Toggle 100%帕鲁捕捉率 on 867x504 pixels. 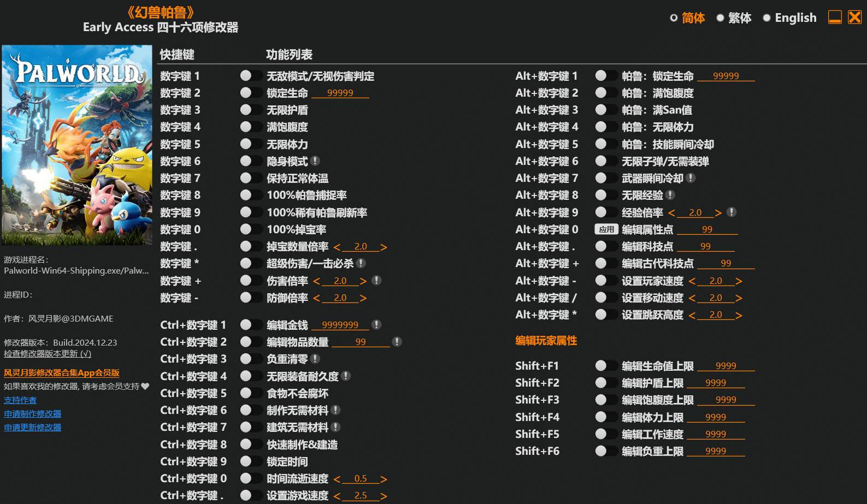point(250,195)
